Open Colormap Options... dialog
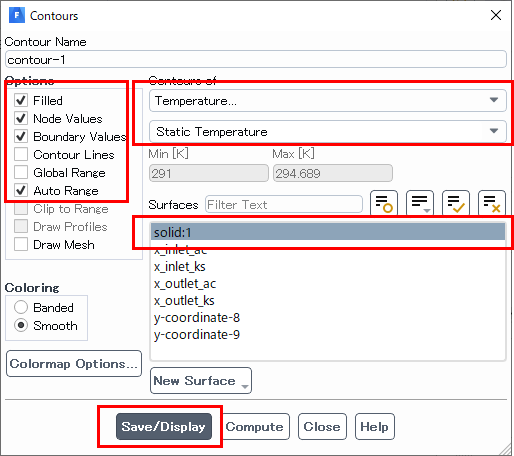 pos(74,364)
